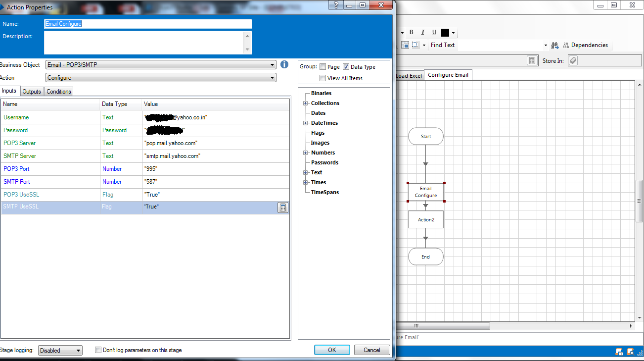This screenshot has height=361, width=644.
Task: Click the Description box scroll down arrow
Action: click(x=248, y=50)
